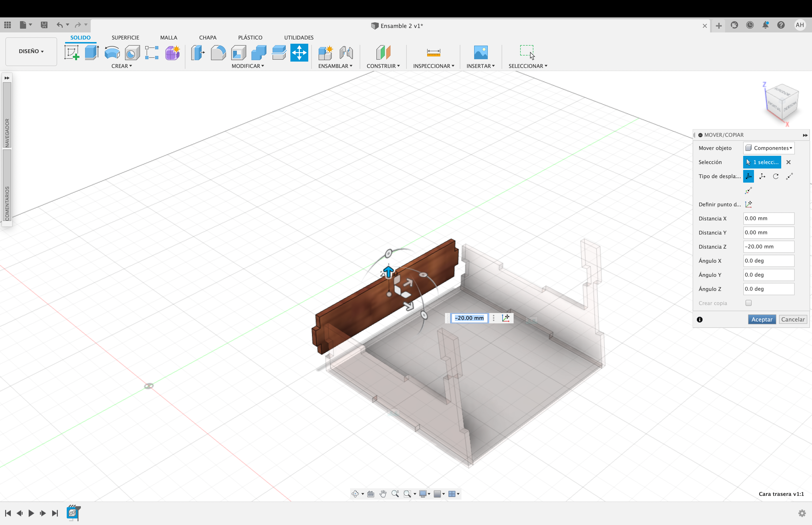
Task: Select the Measure tool icon
Action: coord(433,53)
